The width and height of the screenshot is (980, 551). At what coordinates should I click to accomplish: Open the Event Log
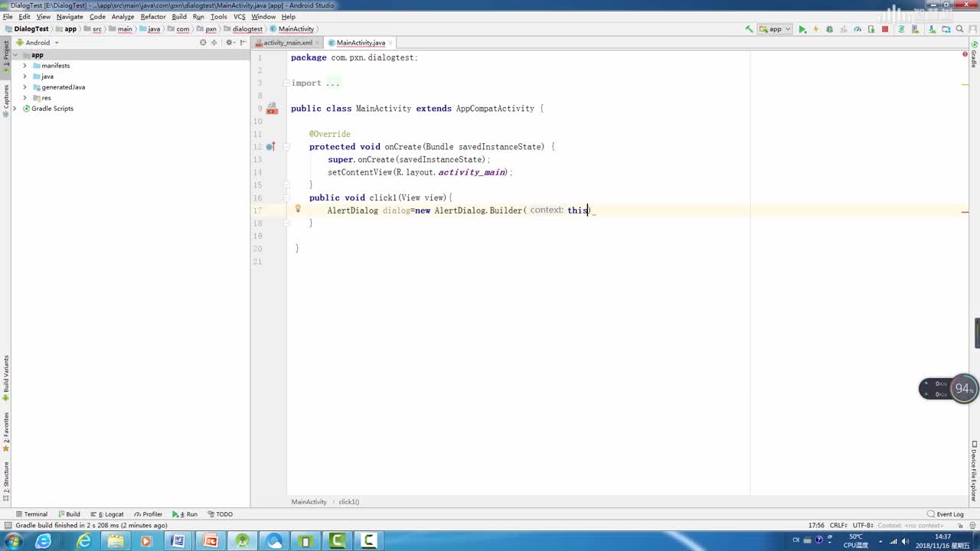point(946,514)
